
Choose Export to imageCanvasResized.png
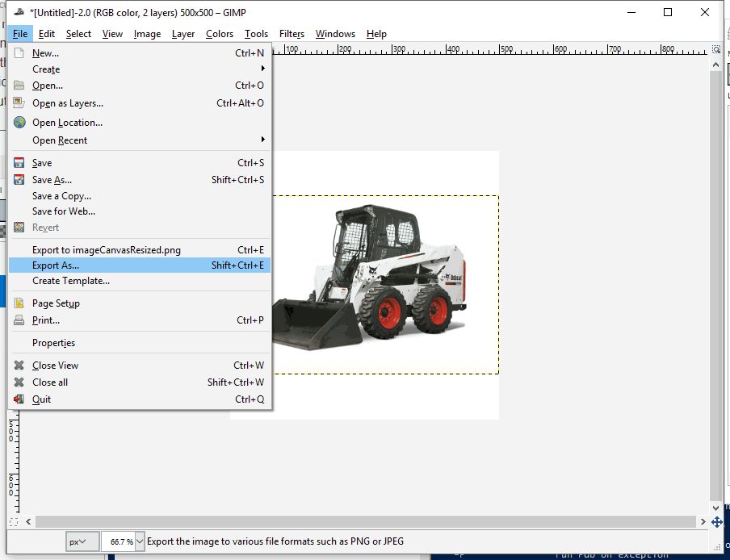(139, 250)
